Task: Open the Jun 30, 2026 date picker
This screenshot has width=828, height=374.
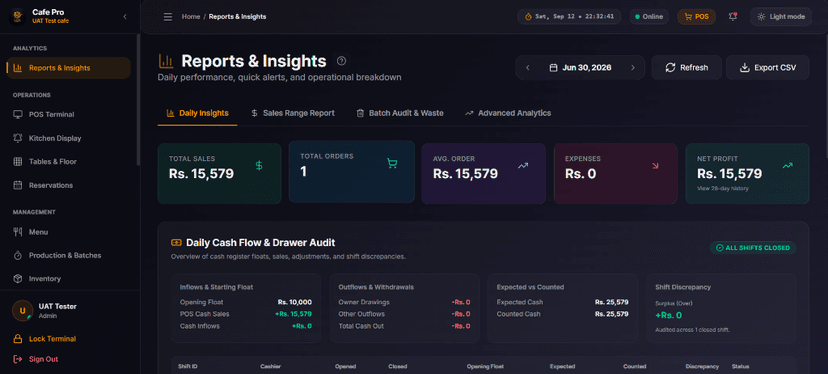Action: coord(580,68)
